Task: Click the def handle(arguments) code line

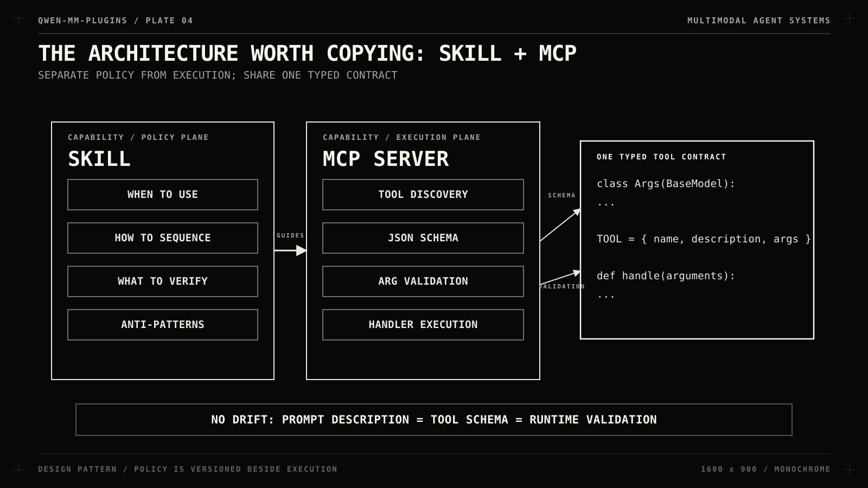Action: [666, 276]
